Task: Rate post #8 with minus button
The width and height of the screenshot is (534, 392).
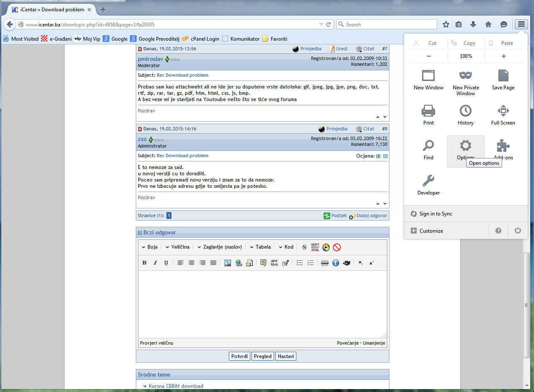Action: (x=385, y=156)
